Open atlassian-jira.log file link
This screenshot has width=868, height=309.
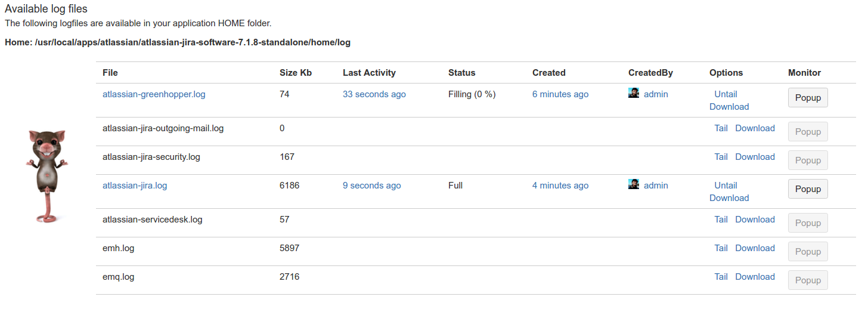click(x=135, y=186)
